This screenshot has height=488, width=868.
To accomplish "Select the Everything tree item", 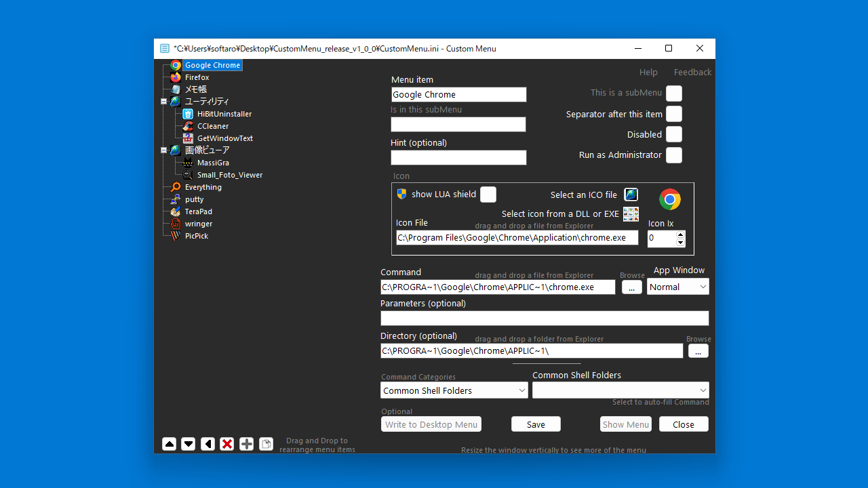I will [203, 187].
